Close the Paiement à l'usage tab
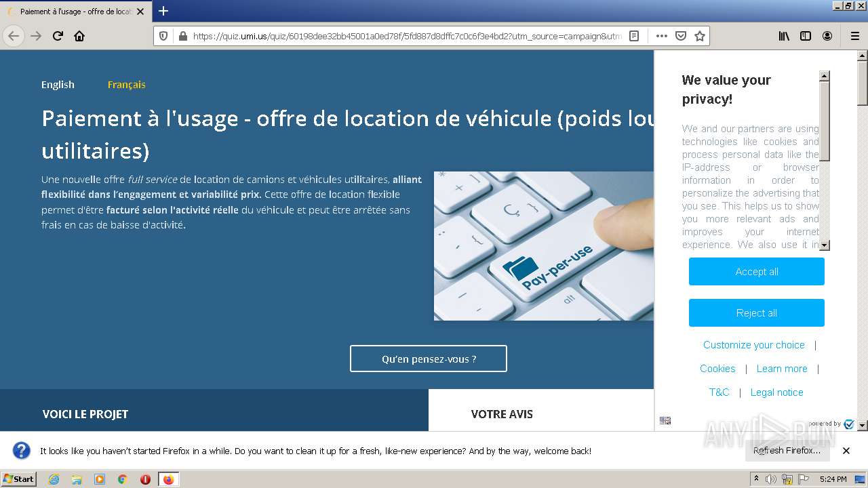868x488 pixels. (140, 12)
